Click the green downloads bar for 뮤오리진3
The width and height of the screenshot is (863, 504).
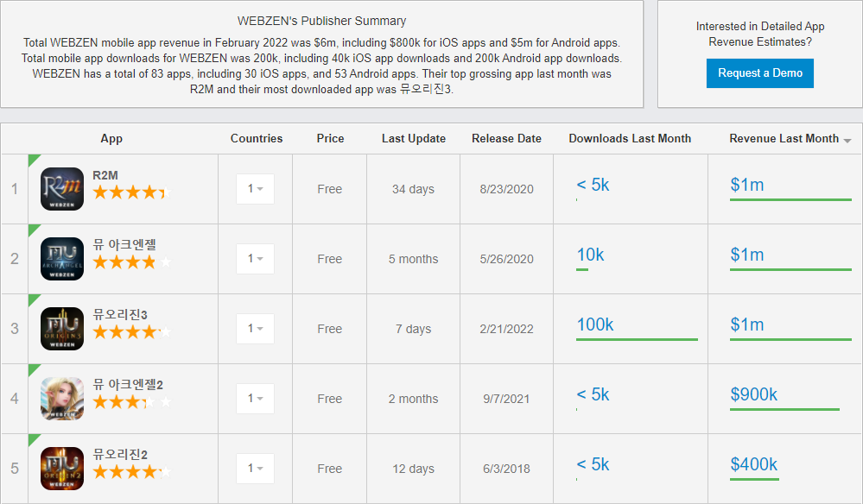(637, 340)
